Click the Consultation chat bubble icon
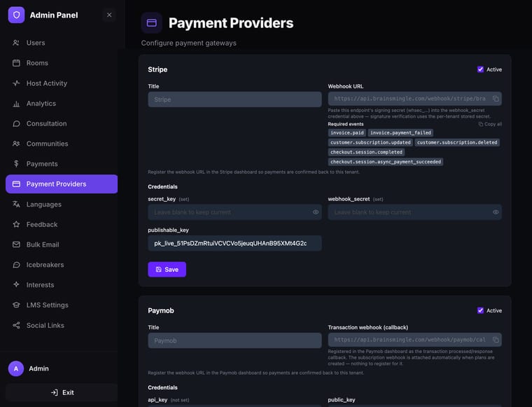532x407 pixels. 16,123
